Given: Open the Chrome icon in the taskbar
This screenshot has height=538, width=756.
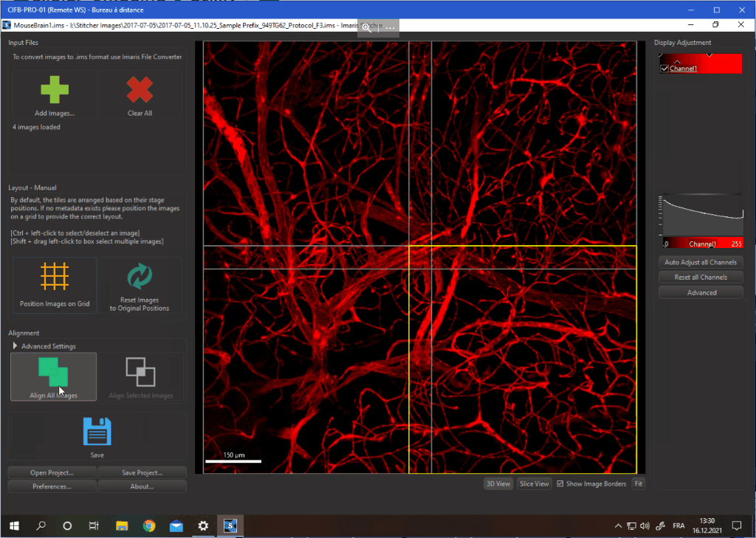Looking at the screenshot, I should (x=149, y=525).
